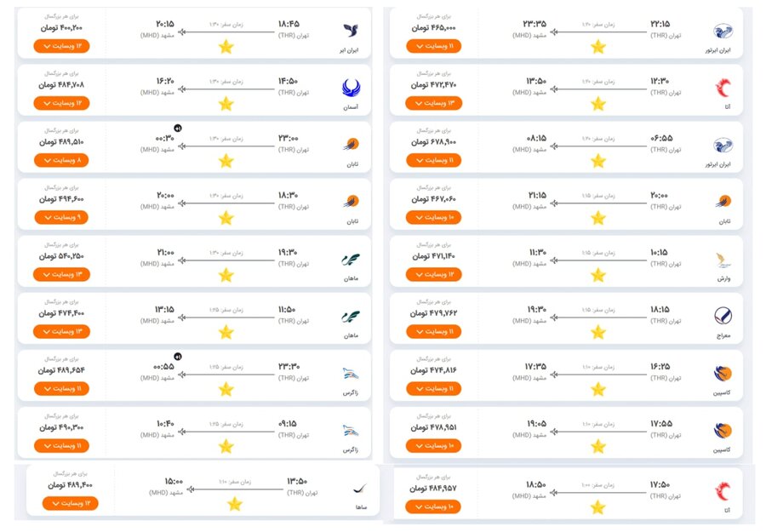Image resolution: width=766 pixels, height=532 pixels.
Task: Click the star on the 16:25 Caspian flight
Action: point(597,389)
